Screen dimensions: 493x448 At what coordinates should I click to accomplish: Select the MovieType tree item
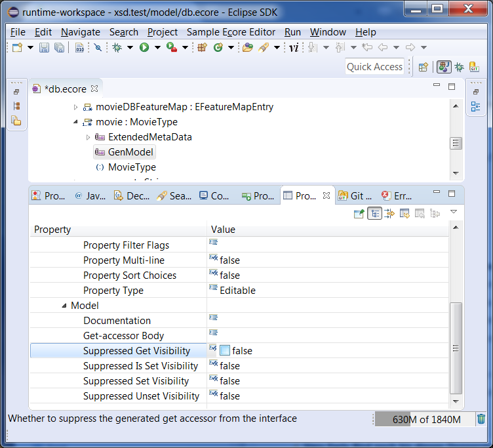tap(126, 167)
